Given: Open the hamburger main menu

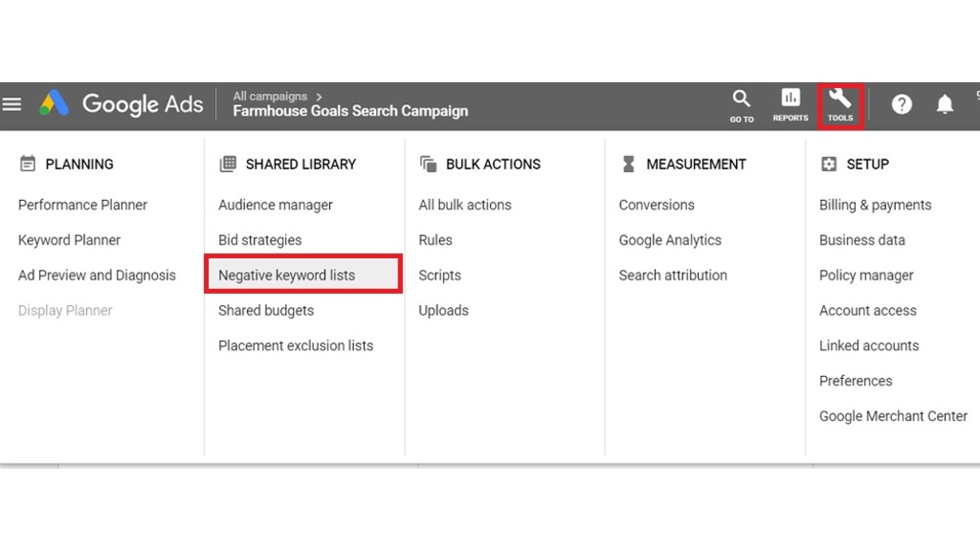Looking at the screenshot, I should 11,103.
